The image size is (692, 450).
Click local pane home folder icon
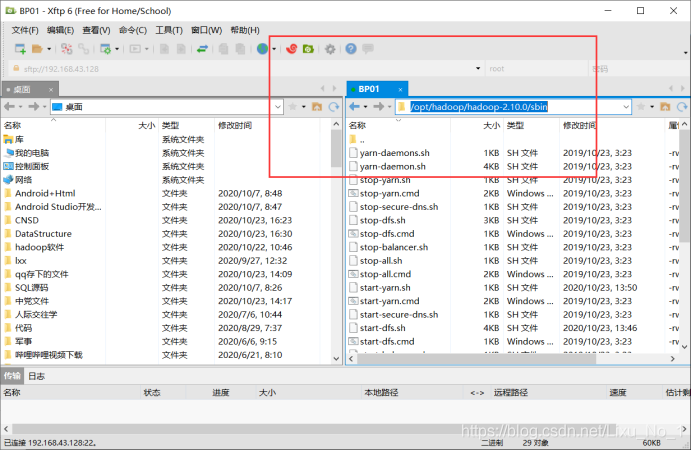(x=317, y=107)
